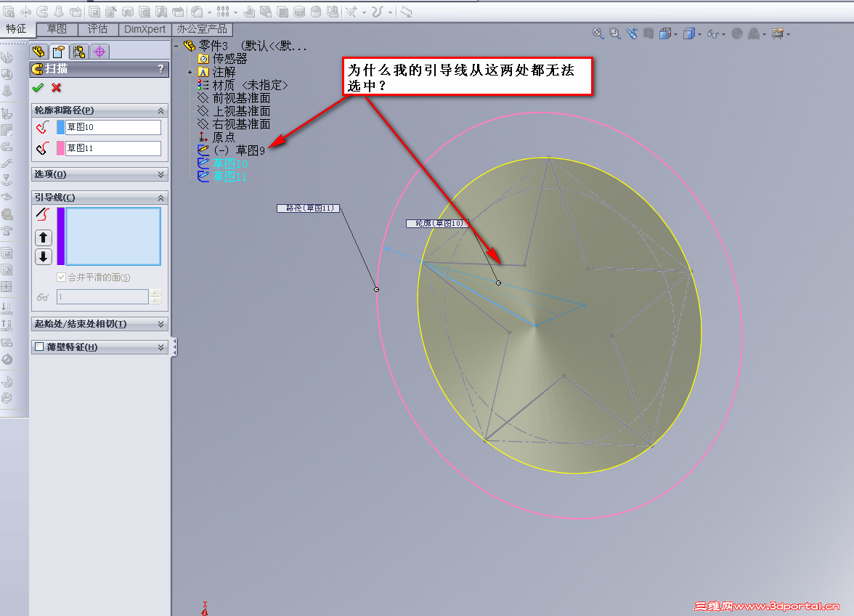Open View Settings dropdown arrow

pos(789,35)
